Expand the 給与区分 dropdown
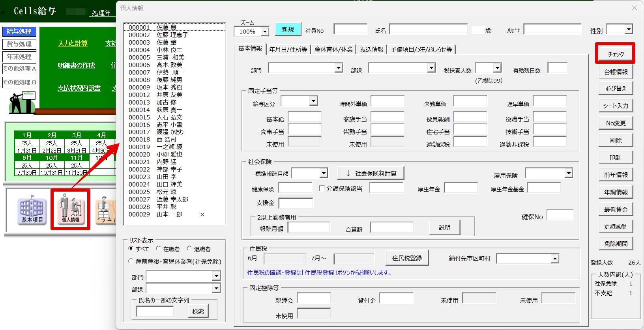 pos(313,101)
